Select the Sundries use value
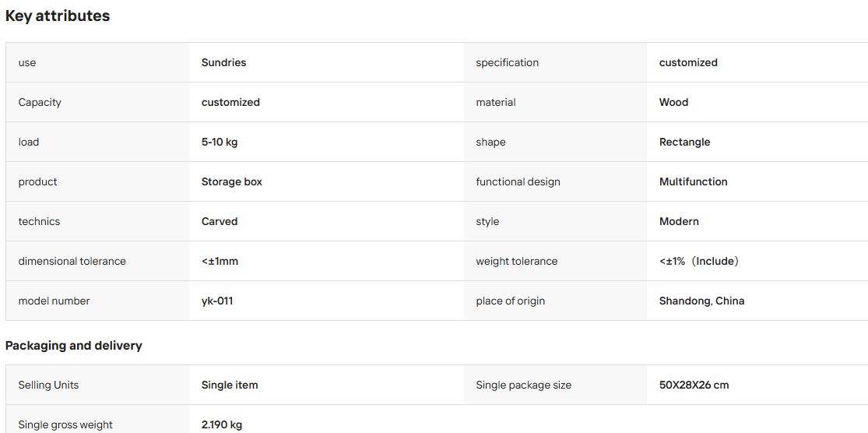This screenshot has height=433, width=868. 223,62
